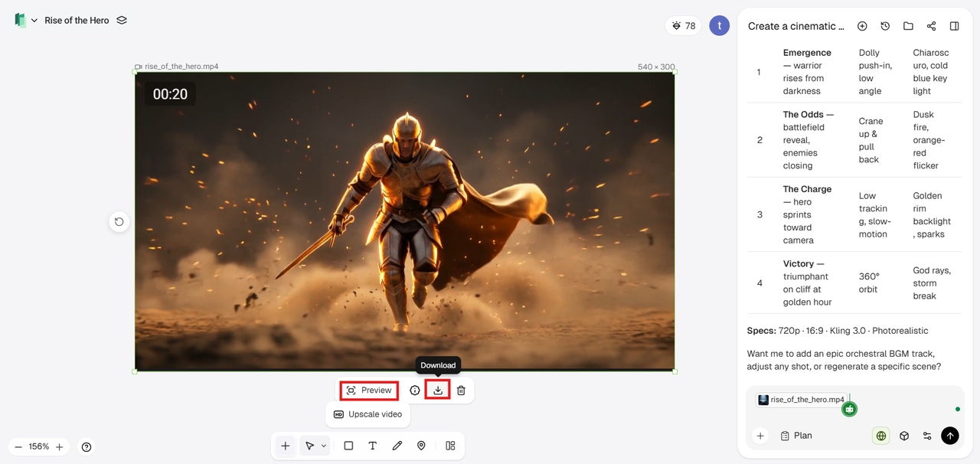Click the 'Victory' shot title

click(799, 263)
